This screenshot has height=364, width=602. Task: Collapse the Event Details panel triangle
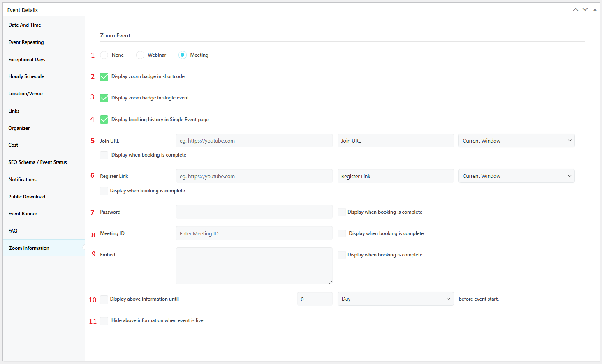click(x=595, y=9)
